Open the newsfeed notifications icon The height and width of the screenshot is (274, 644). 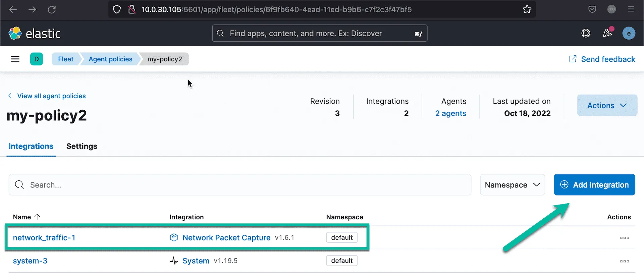click(607, 33)
